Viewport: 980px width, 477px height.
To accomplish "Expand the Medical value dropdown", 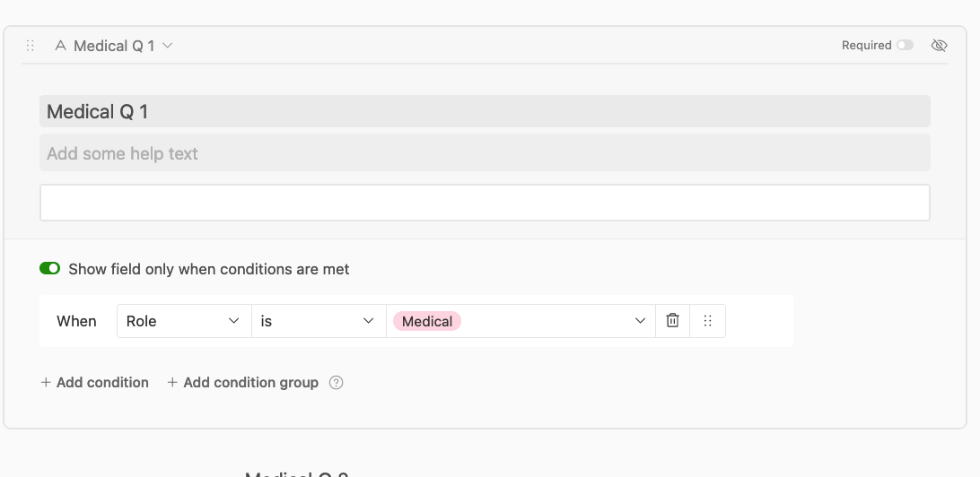I will [x=640, y=321].
